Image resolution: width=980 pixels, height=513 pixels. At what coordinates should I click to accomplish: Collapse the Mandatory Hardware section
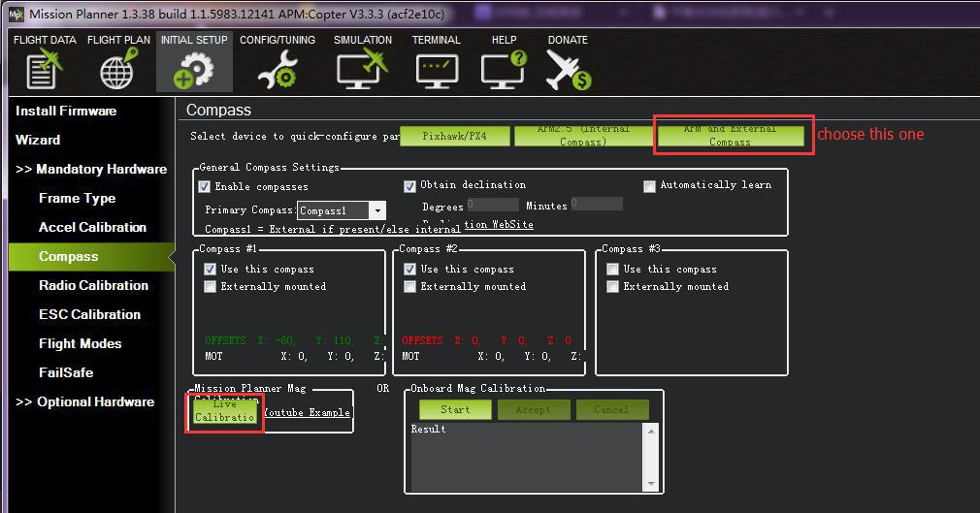(x=91, y=169)
